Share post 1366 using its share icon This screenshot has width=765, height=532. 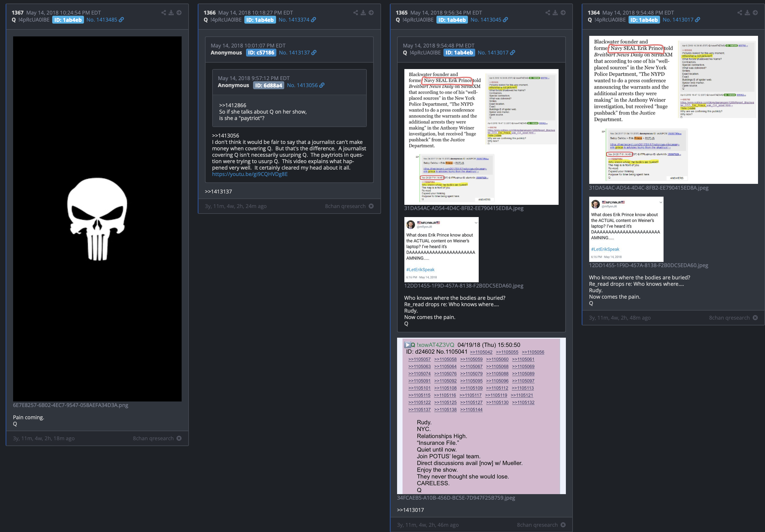pyautogui.click(x=355, y=13)
